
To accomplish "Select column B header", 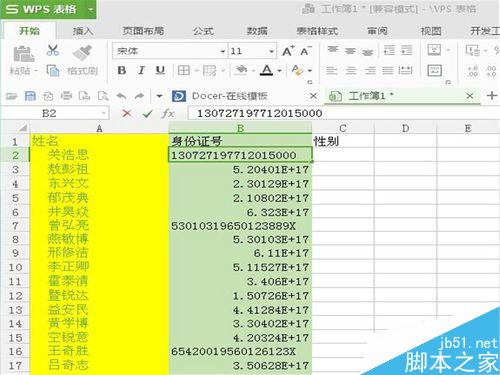I will [x=240, y=128].
